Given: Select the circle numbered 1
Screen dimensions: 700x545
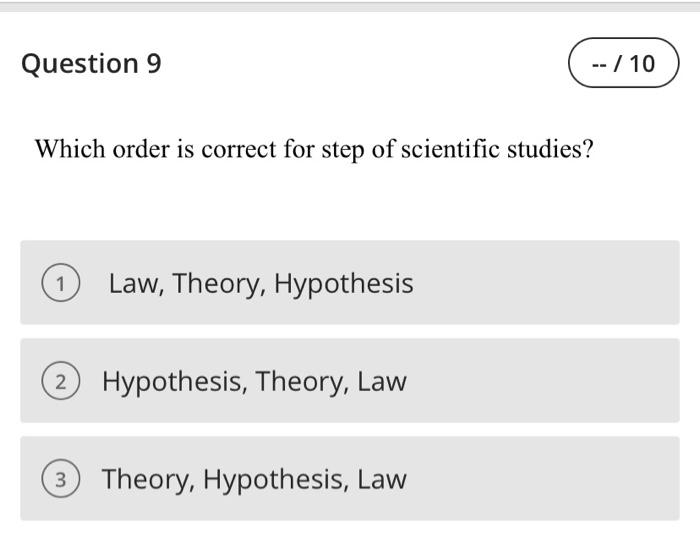Looking at the screenshot, I should pyautogui.click(x=61, y=284).
